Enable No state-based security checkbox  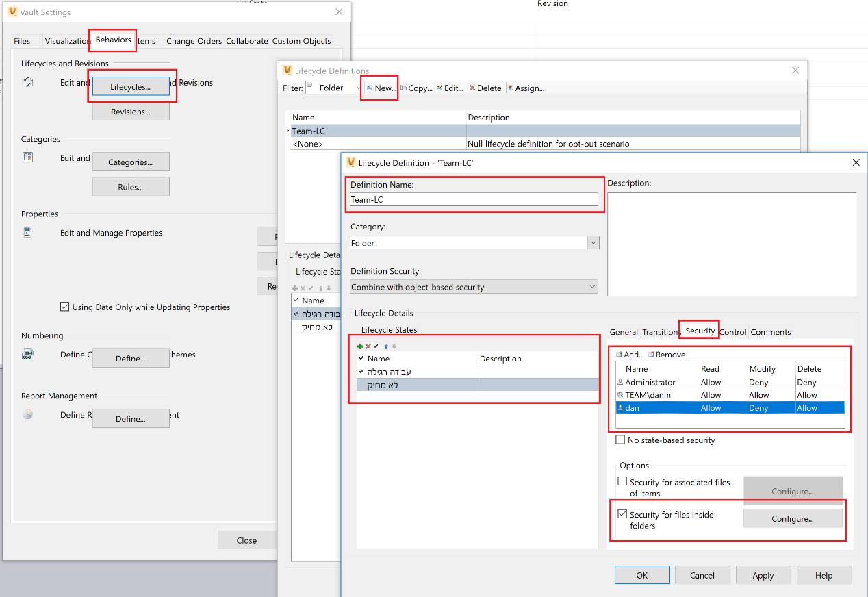(x=620, y=440)
